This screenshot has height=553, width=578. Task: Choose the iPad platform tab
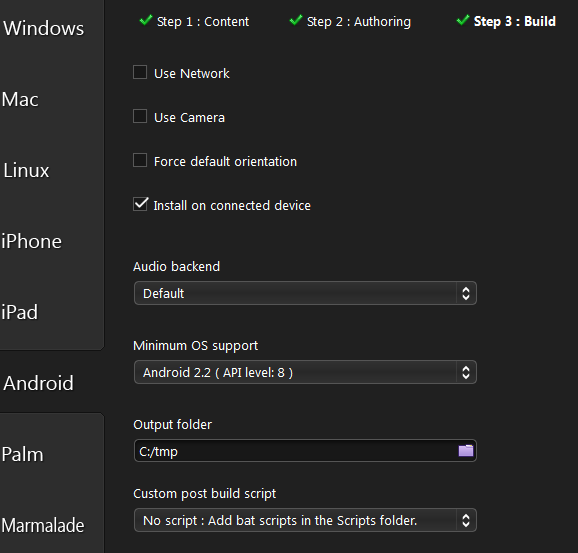point(20,312)
